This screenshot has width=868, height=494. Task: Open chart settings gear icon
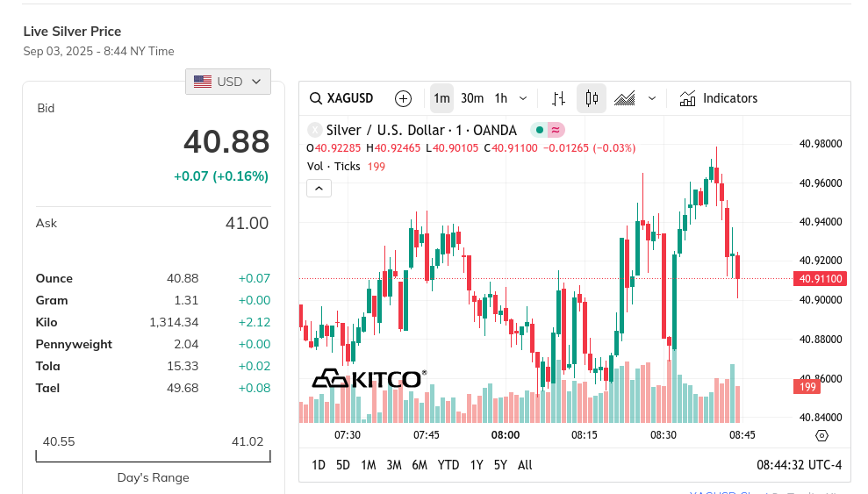point(822,436)
